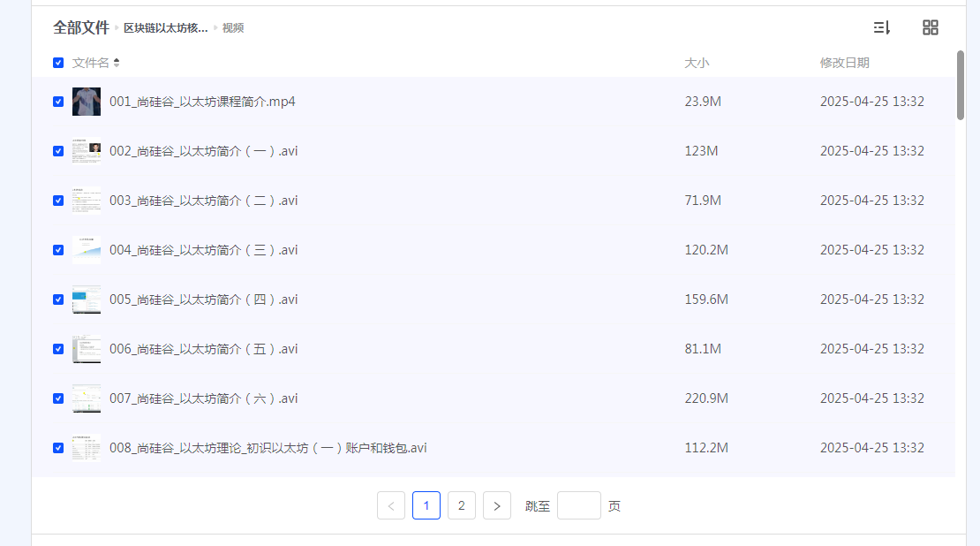Deselect the checkbox for 001_尚硅谷_以太坊课程简介.mp4
Image resolution: width=980 pixels, height=546 pixels.
tap(58, 101)
